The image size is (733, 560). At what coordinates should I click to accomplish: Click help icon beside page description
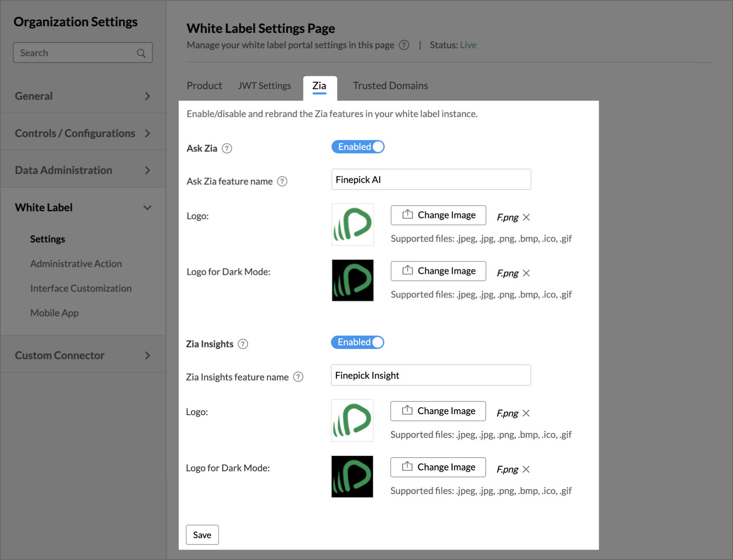click(404, 45)
